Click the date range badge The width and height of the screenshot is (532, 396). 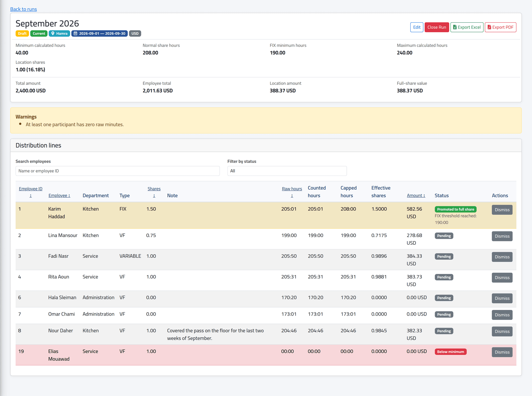(x=99, y=34)
